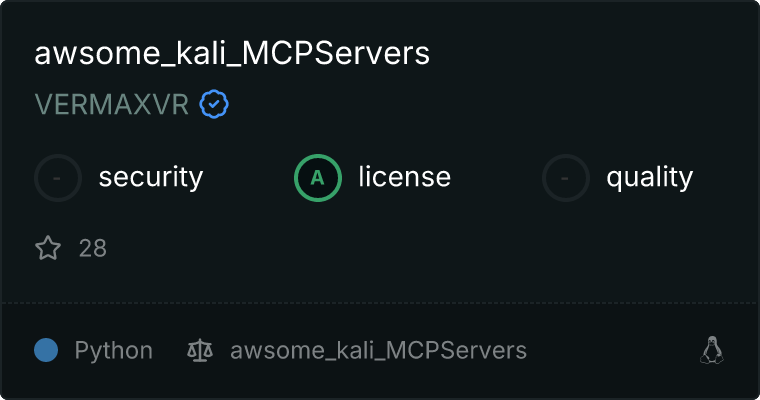This screenshot has width=760, height=400.
Task: Click the quality label
Action: [649, 177]
